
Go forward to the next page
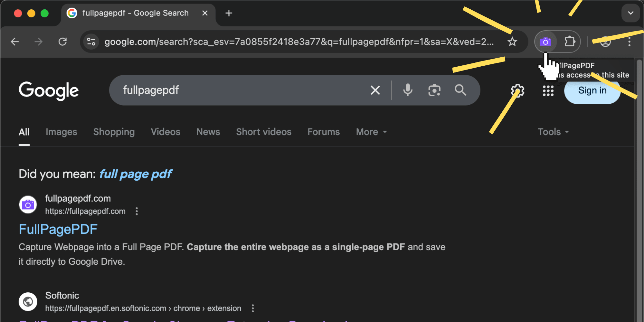(39, 42)
